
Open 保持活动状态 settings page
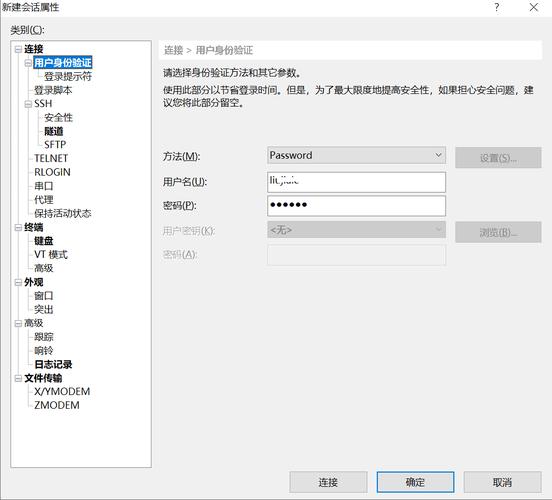[63, 213]
